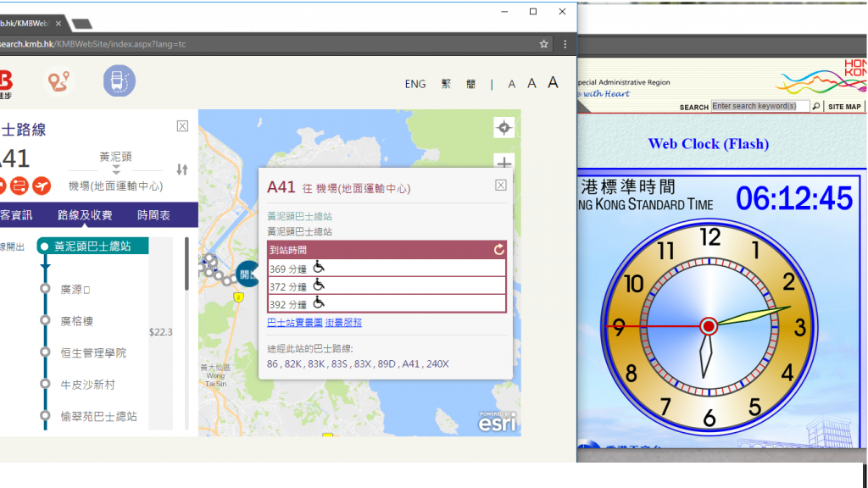This screenshot has height=488, width=868.
Task: Bookmark page with the star icon
Action: tap(543, 44)
